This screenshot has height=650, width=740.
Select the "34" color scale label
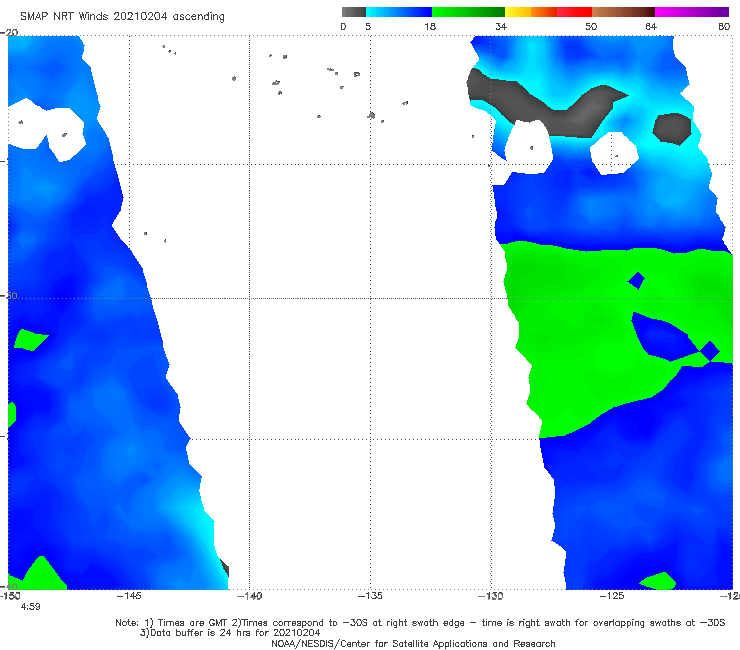(501, 27)
